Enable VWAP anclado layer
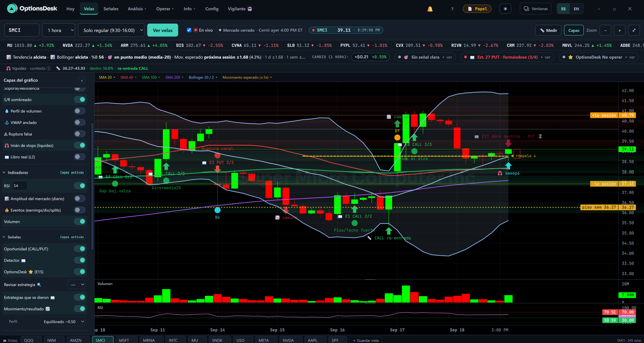 (80, 122)
